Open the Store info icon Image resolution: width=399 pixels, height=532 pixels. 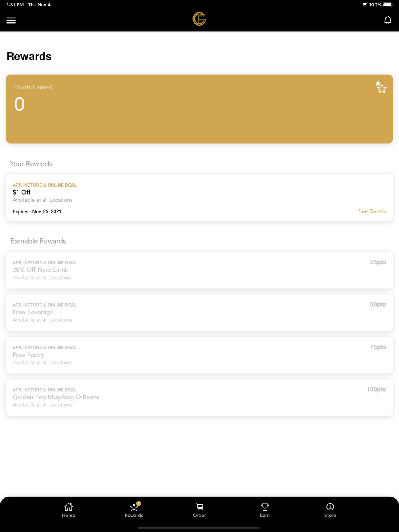point(330,510)
